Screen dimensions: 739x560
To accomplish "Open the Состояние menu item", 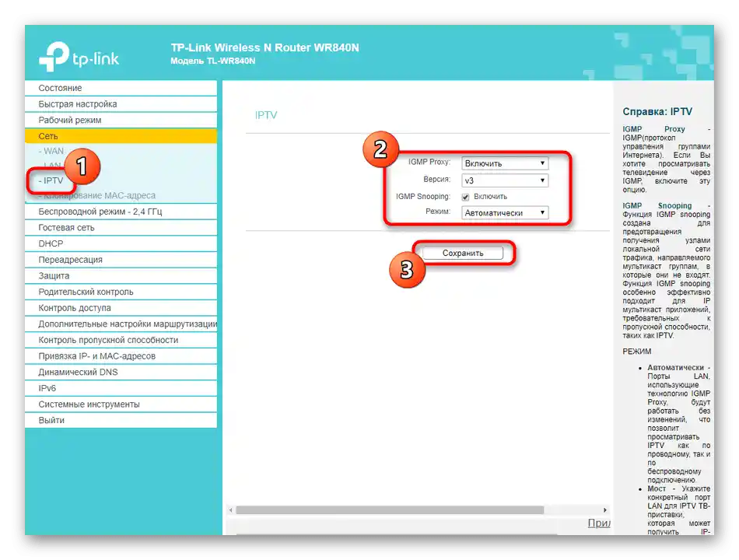I will (x=121, y=88).
